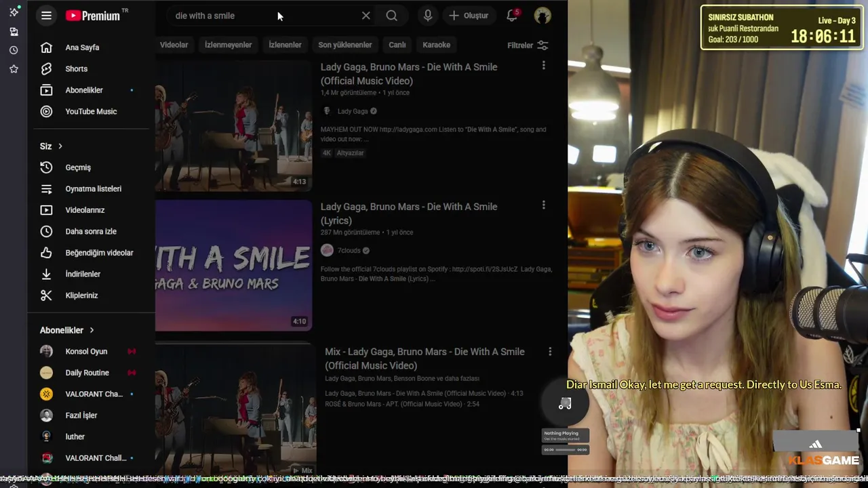The image size is (868, 488).
Task: Open the VALORANT Chall... channel subscription
Action: coord(91,458)
